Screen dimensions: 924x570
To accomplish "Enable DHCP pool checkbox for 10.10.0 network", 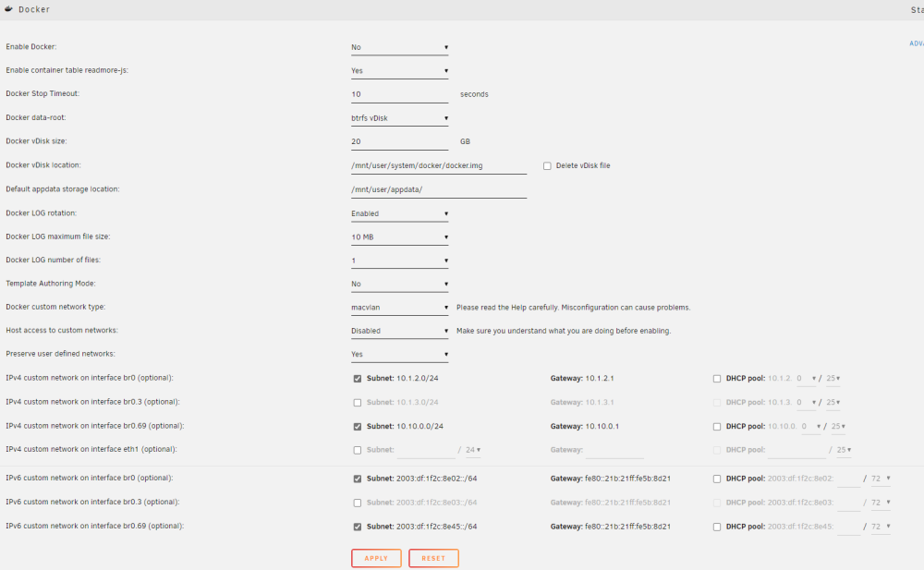I will pyautogui.click(x=717, y=427).
